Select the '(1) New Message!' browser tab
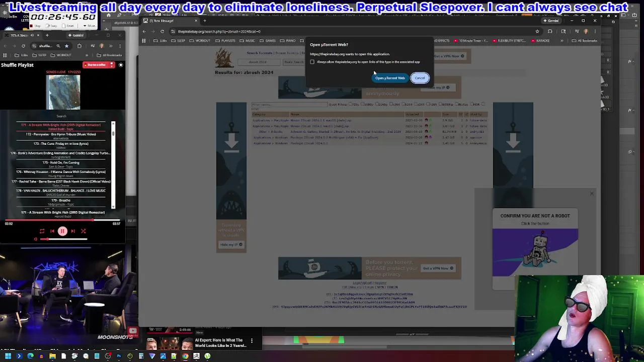 tap(171, 21)
